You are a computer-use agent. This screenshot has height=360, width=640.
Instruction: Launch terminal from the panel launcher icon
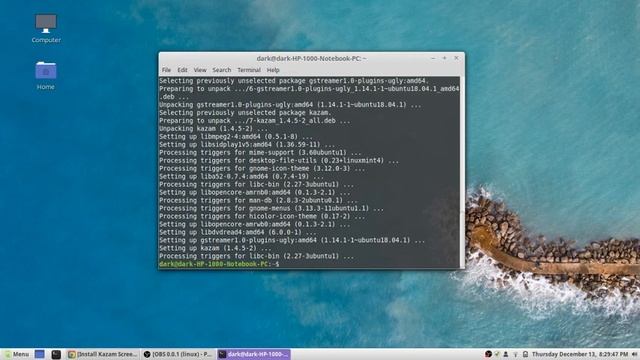tap(56, 354)
